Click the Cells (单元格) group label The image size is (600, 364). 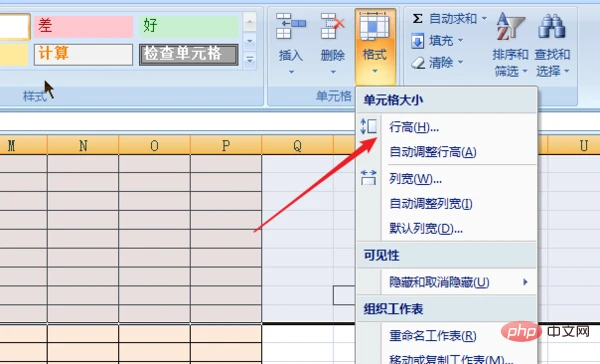334,96
